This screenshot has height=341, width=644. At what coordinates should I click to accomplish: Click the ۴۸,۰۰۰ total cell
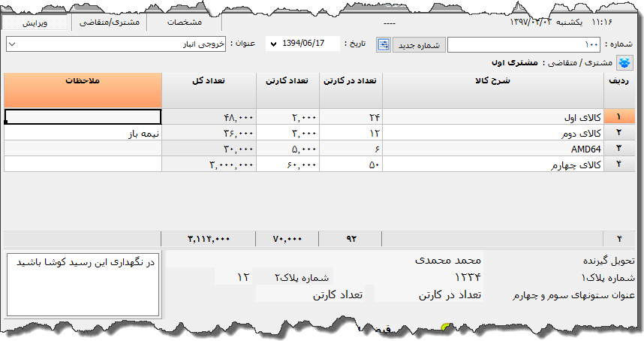(x=209, y=117)
